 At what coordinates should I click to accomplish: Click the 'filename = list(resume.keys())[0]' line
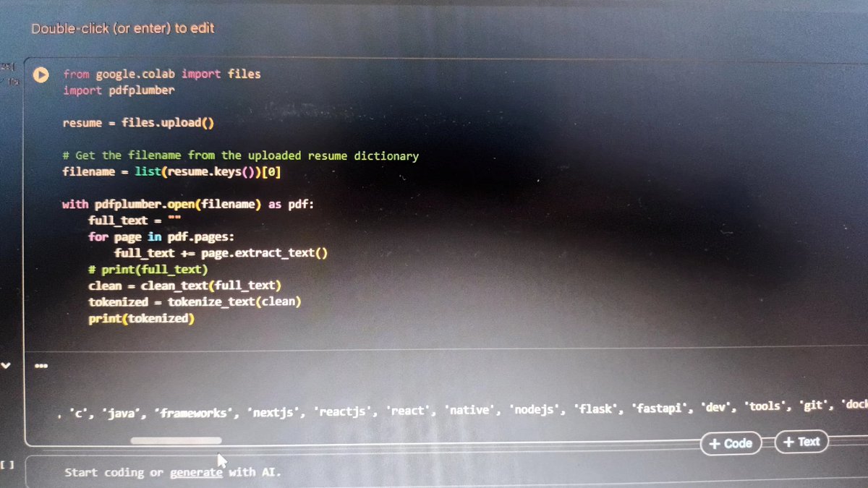(172, 172)
